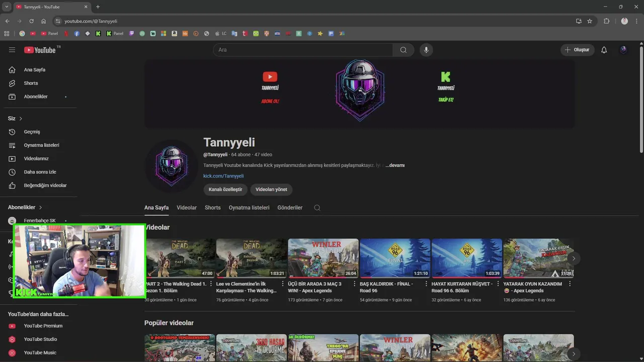The image size is (644, 362).
Task: Open options for Lee ve Clementine video
Action: click(283, 284)
